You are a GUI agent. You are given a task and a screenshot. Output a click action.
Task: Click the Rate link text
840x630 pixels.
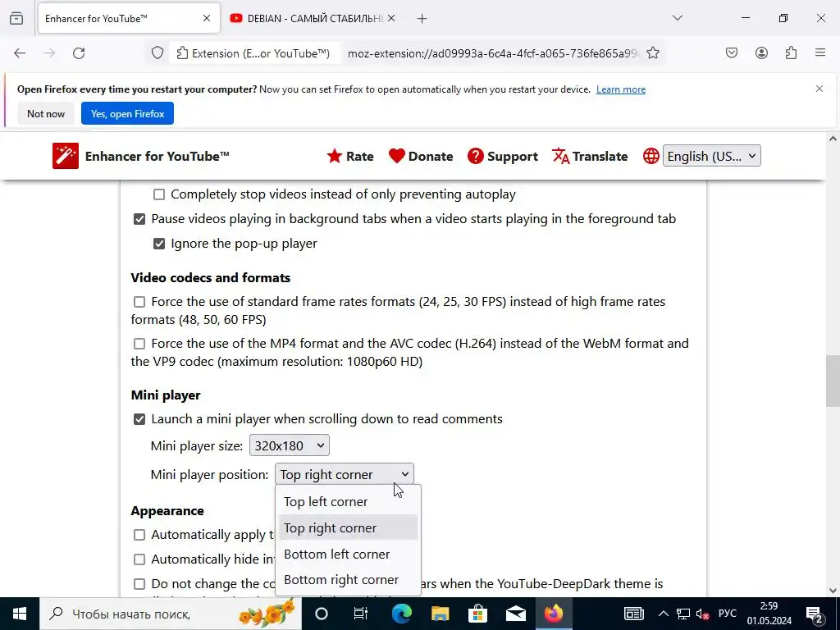359,157
